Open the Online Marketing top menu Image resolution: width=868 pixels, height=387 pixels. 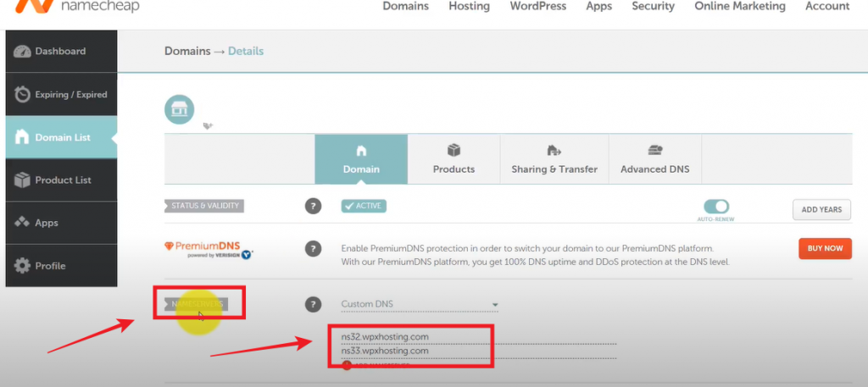[739, 6]
